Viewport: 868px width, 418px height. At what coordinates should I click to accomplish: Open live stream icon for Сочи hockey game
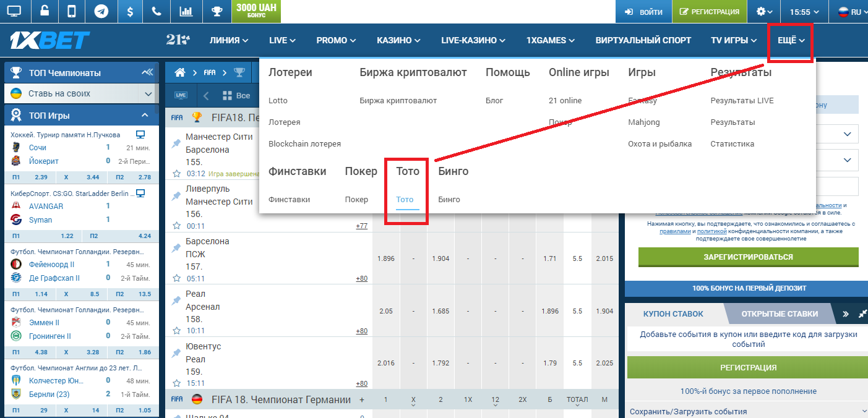click(140, 134)
